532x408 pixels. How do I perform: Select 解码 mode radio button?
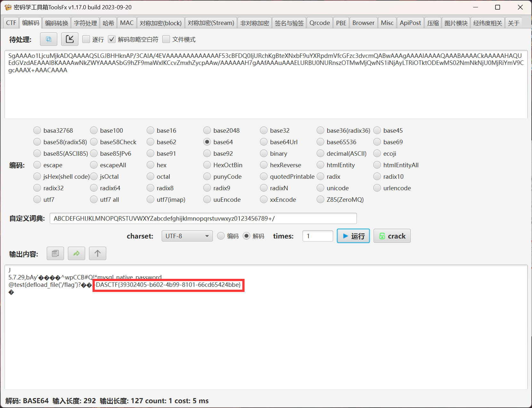pyautogui.click(x=246, y=236)
